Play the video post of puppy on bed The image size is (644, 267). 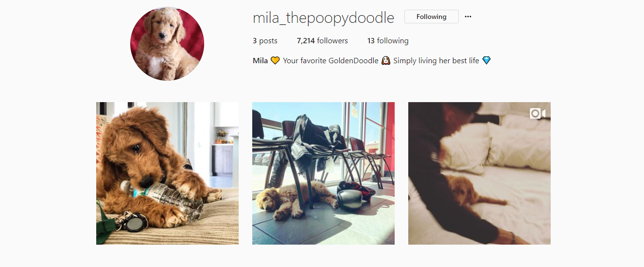tap(479, 173)
